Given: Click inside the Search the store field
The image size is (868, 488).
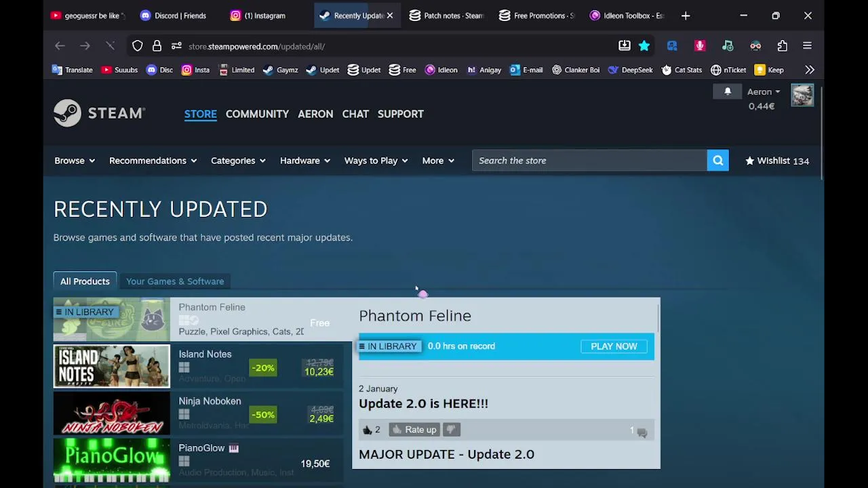Looking at the screenshot, I should coord(589,161).
